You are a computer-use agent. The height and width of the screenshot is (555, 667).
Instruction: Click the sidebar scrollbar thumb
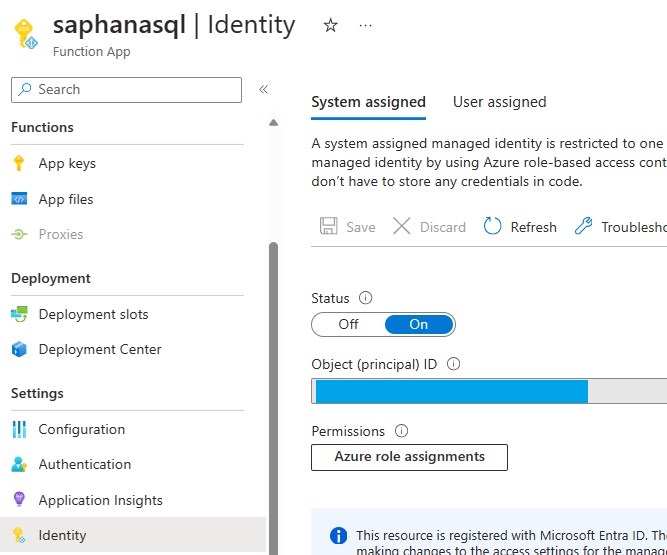[x=274, y=398]
